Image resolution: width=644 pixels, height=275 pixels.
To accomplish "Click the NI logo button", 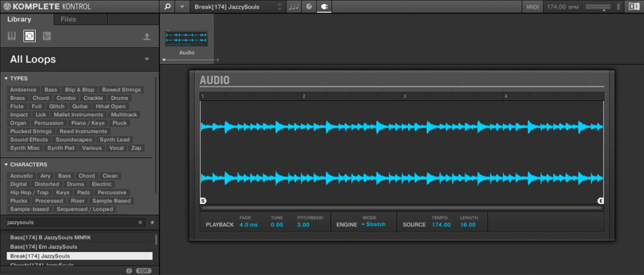I will tap(633, 6).
